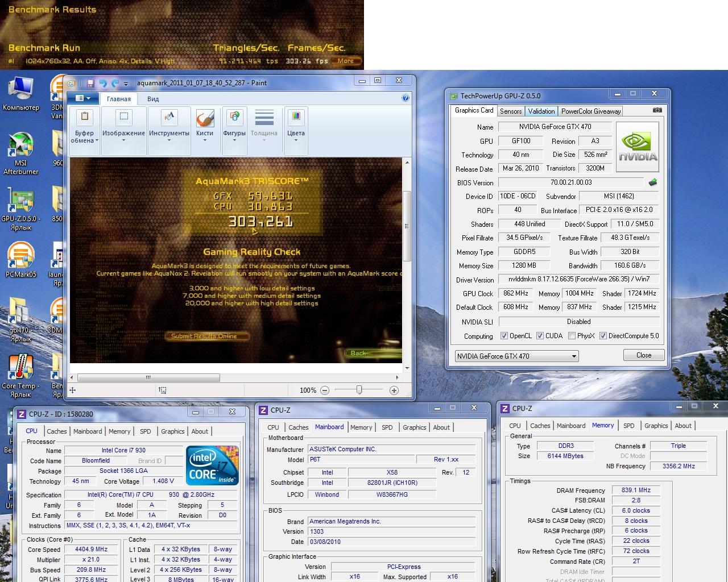Click Paint canvas move handle icon in status bar

pyautogui.click(x=73, y=390)
